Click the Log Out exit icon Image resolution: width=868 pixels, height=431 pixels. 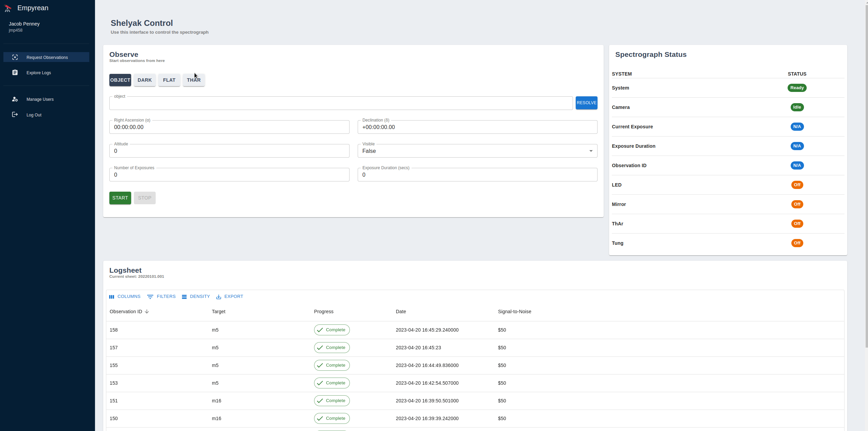click(15, 115)
